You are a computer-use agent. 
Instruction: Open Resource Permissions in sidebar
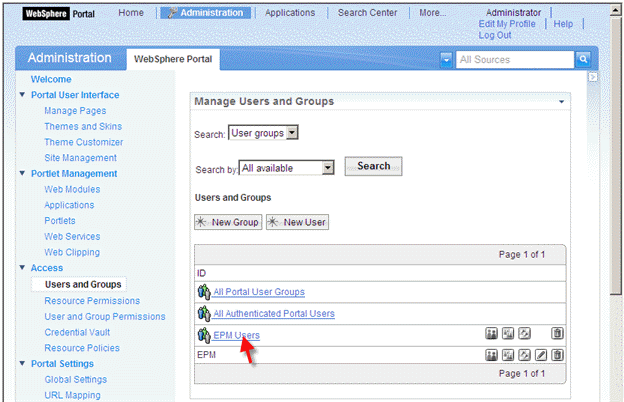point(92,301)
